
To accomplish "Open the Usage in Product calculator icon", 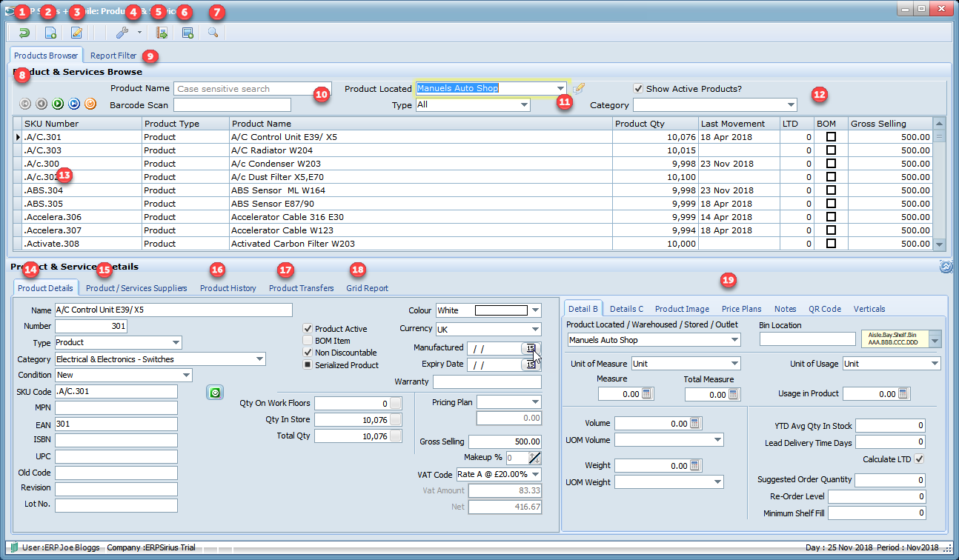I will tap(904, 394).
